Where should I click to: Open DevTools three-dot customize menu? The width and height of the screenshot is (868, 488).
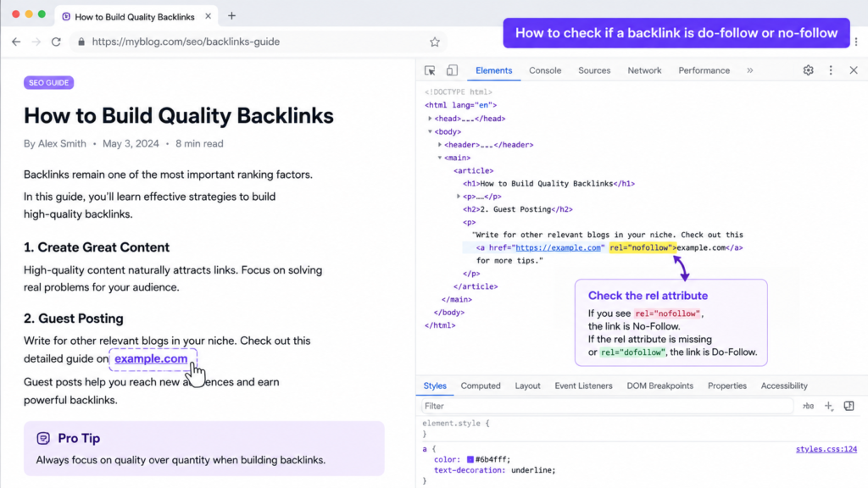(831, 70)
